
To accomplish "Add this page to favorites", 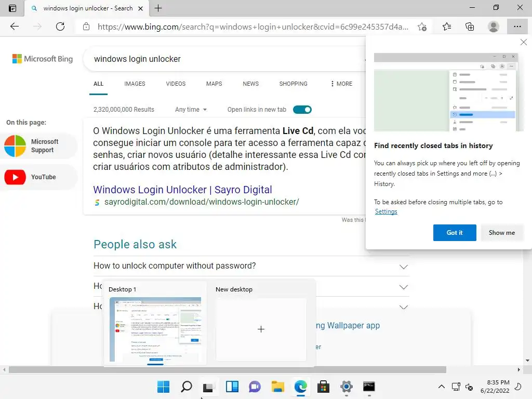I will (422, 26).
